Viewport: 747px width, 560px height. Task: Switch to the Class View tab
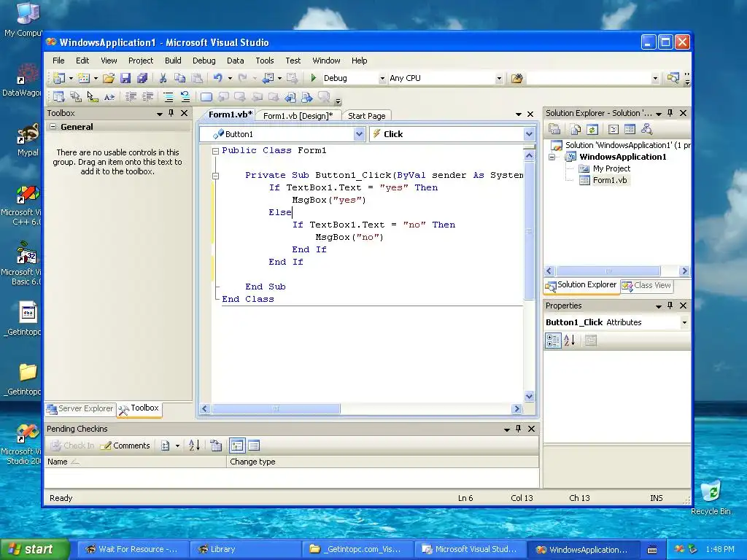tap(647, 285)
